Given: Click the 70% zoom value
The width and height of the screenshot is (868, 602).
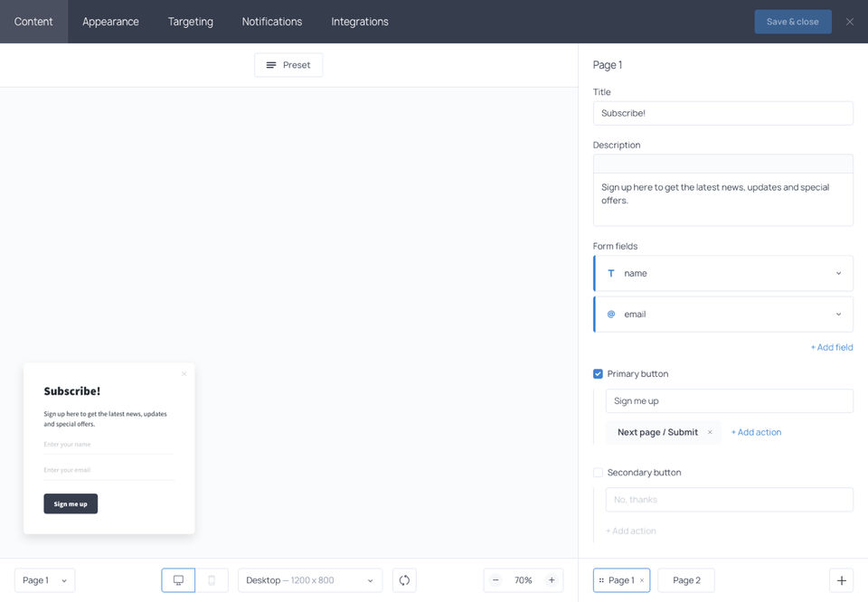Looking at the screenshot, I should coord(524,580).
